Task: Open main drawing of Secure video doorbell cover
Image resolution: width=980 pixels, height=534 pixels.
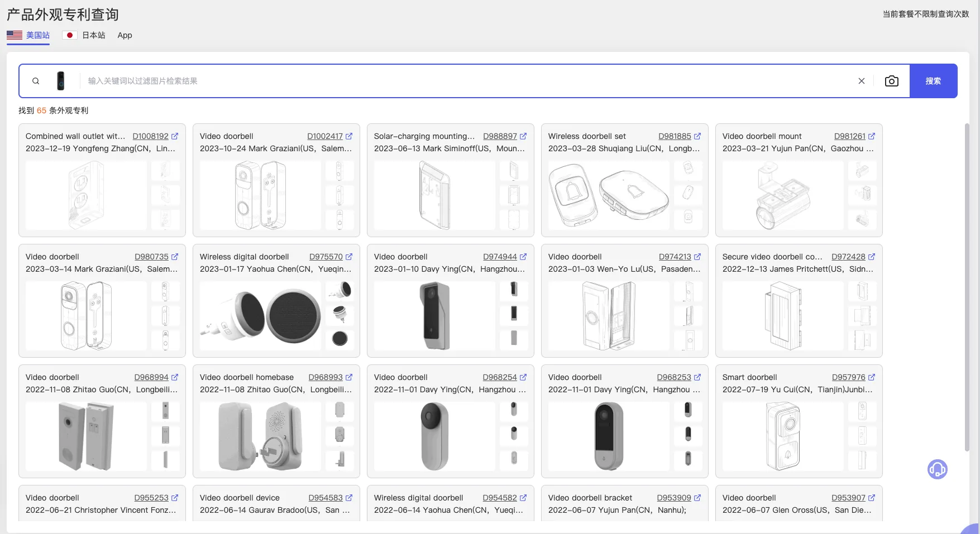Action: [783, 316]
